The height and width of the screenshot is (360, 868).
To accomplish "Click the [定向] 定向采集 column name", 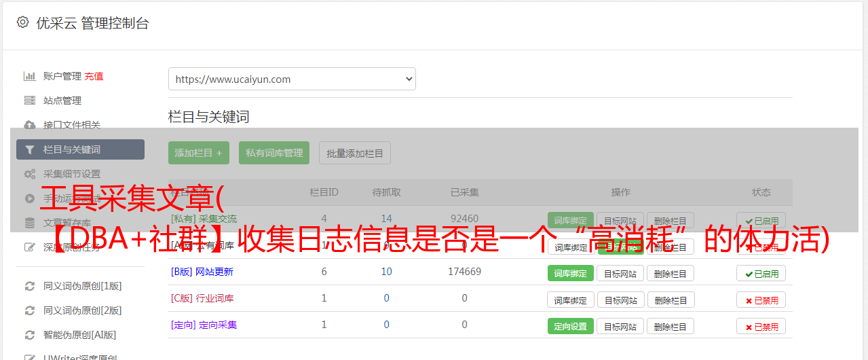I will pos(204,325).
